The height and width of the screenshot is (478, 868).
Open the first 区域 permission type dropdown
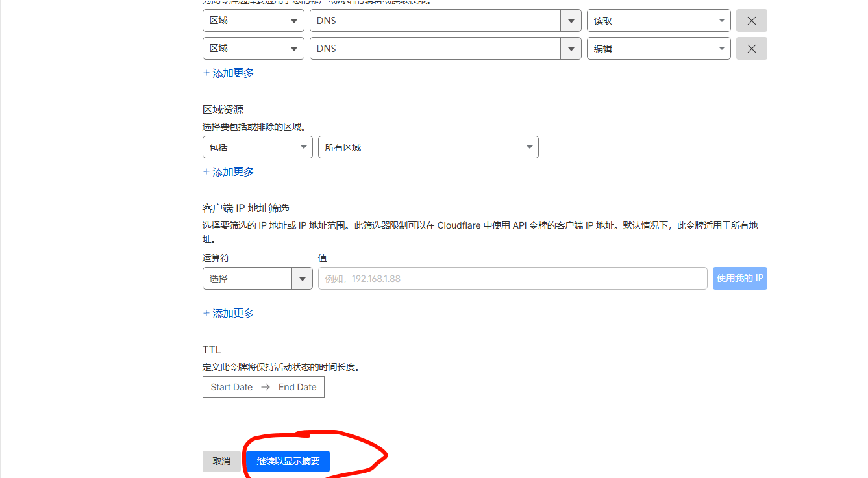coord(253,20)
